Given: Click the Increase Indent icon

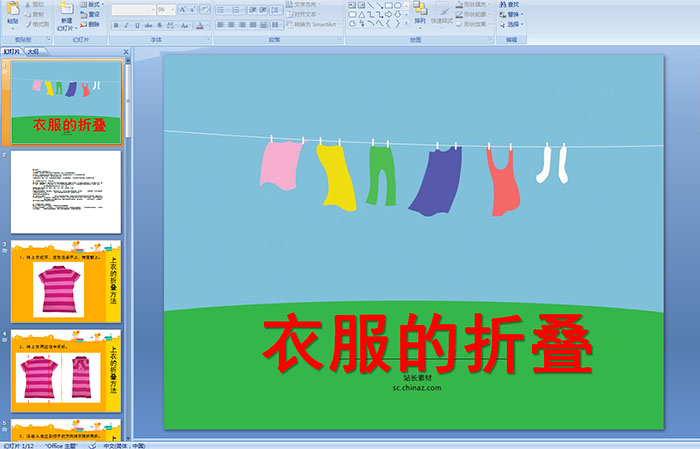Looking at the screenshot, I should point(263,10).
